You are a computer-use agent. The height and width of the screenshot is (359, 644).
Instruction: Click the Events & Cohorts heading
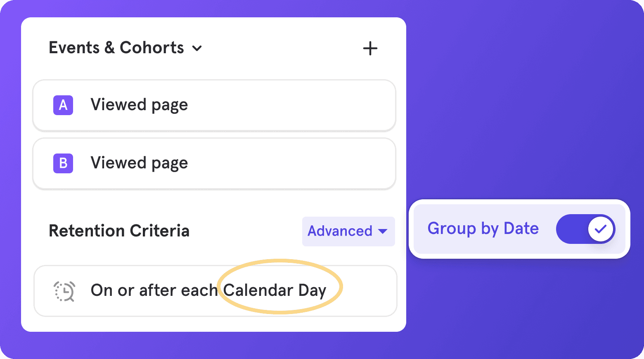click(x=116, y=48)
